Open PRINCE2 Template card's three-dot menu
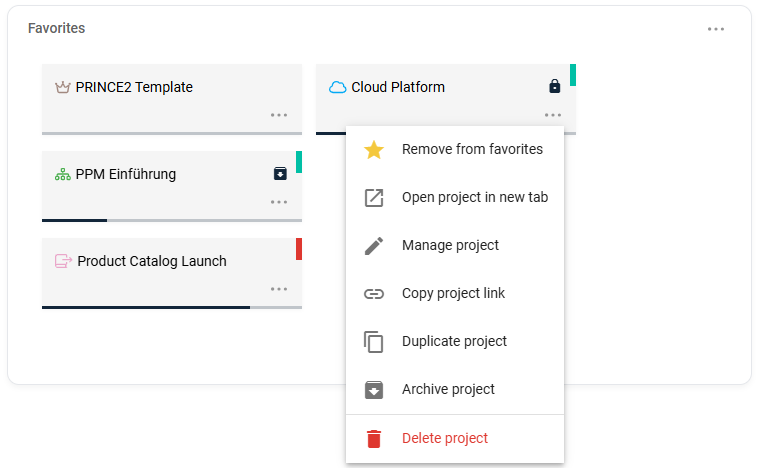Viewport: 766px width, 468px height. (279, 115)
